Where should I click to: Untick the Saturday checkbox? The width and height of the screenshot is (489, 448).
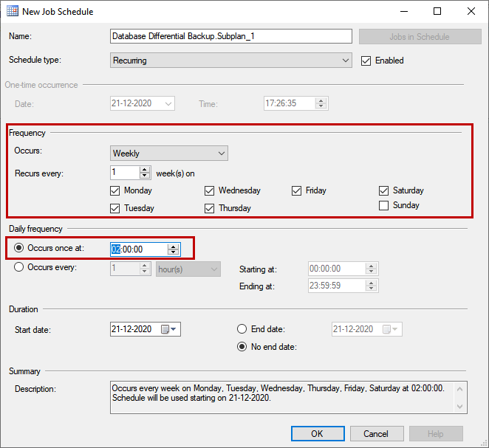click(383, 190)
